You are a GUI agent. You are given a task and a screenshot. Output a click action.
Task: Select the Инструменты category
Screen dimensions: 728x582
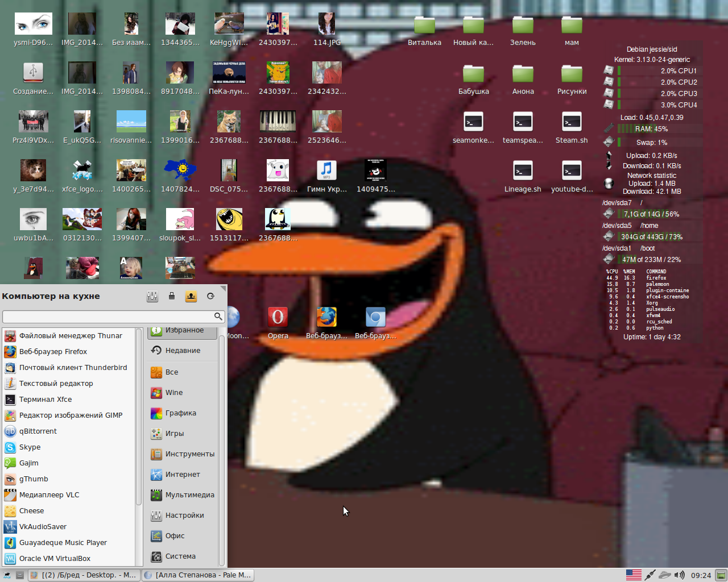[x=182, y=454]
